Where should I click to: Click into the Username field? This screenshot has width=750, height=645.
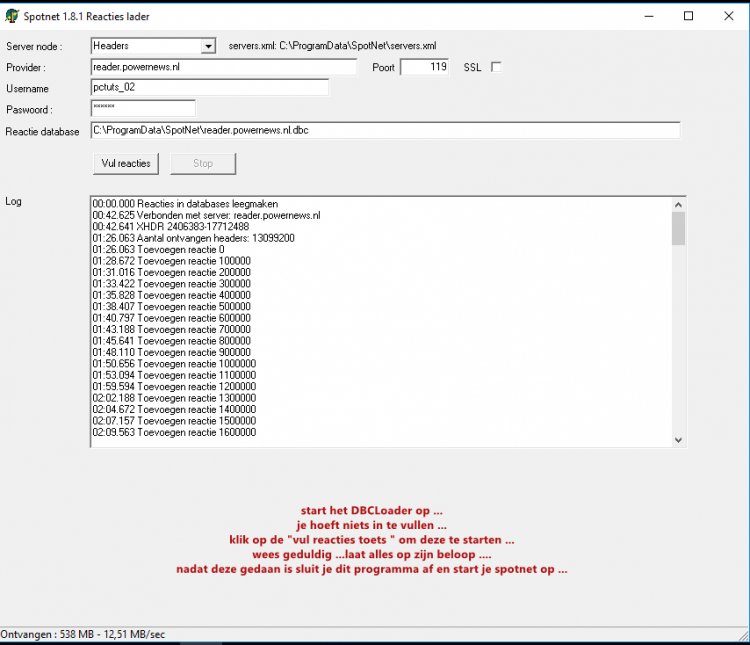click(x=209, y=88)
